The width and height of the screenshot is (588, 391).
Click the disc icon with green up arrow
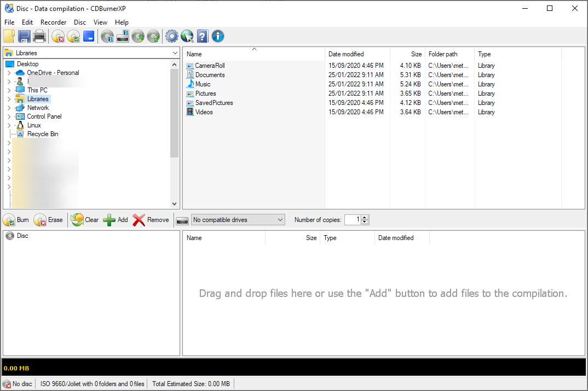coord(153,36)
